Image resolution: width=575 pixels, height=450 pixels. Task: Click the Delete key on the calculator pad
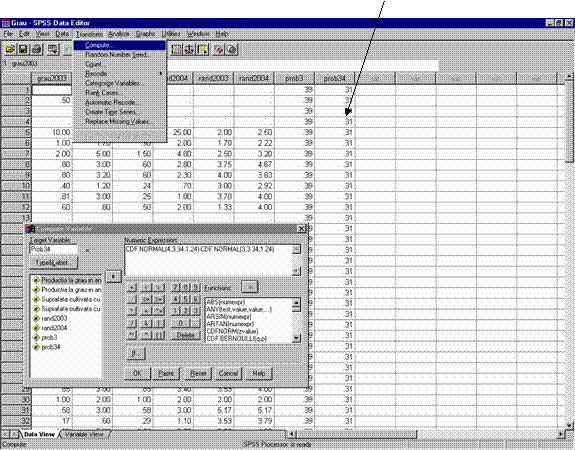186,335
